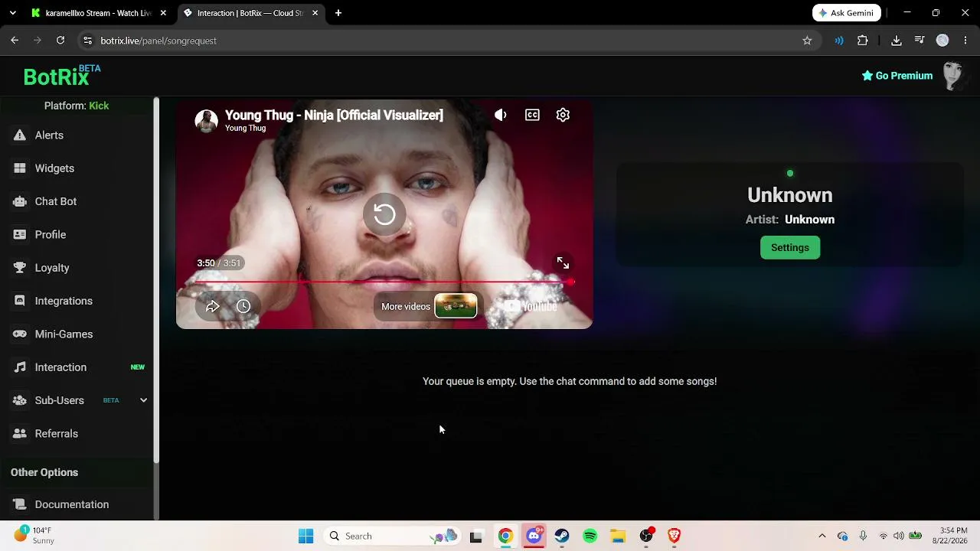Image resolution: width=980 pixels, height=551 pixels.
Task: Open the Young Thug channel name link
Action: click(x=245, y=129)
